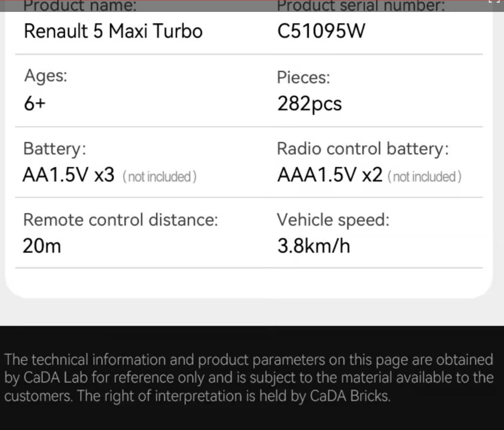The width and height of the screenshot is (504, 430).
Task: Click the Ages label
Action: pos(46,75)
